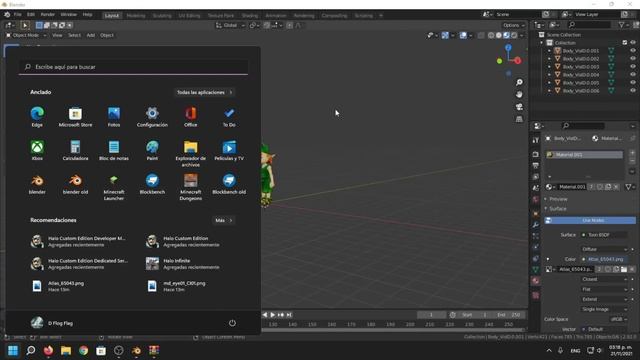Click the Outliner search field

tap(589, 25)
